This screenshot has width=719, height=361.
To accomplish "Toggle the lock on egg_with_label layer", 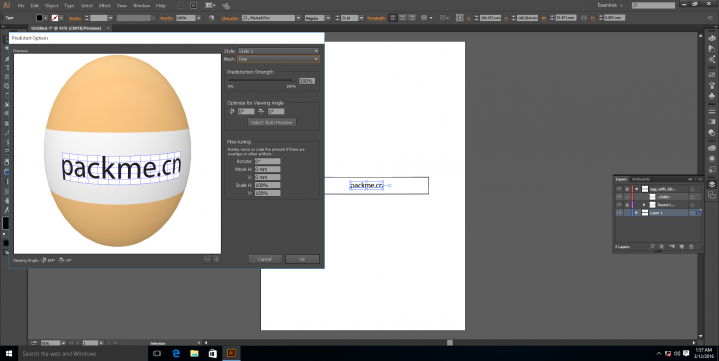I will point(627,189).
